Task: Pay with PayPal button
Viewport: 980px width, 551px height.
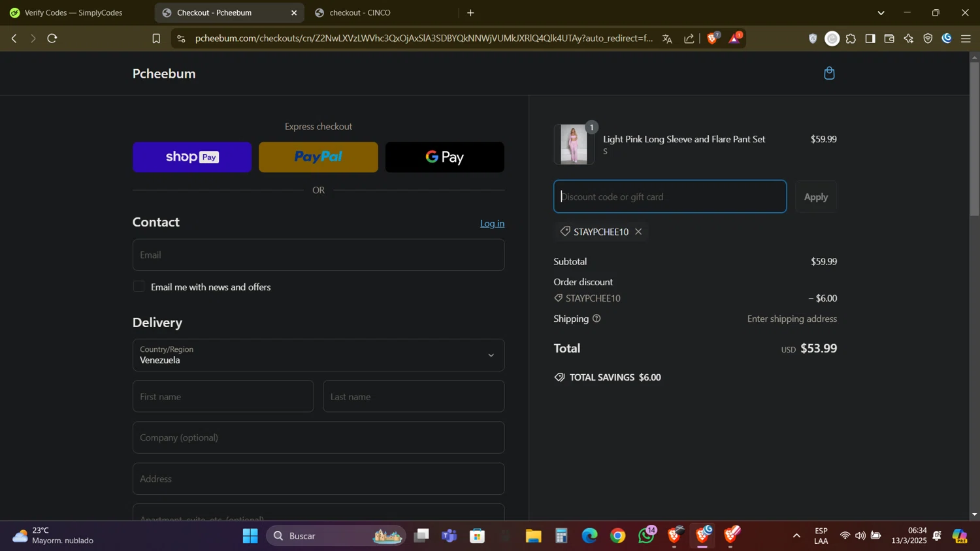Action: coord(318,157)
